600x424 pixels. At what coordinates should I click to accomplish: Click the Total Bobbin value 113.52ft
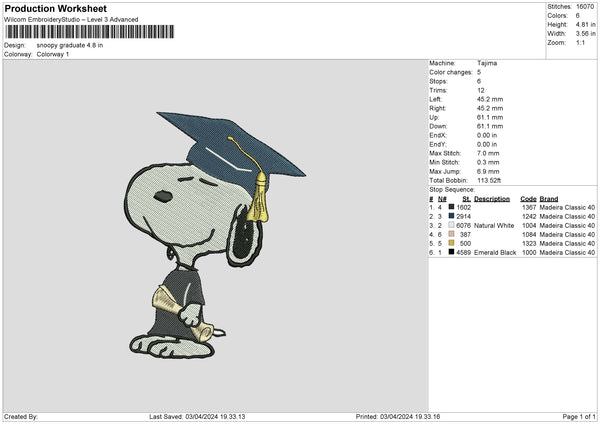[489, 180]
